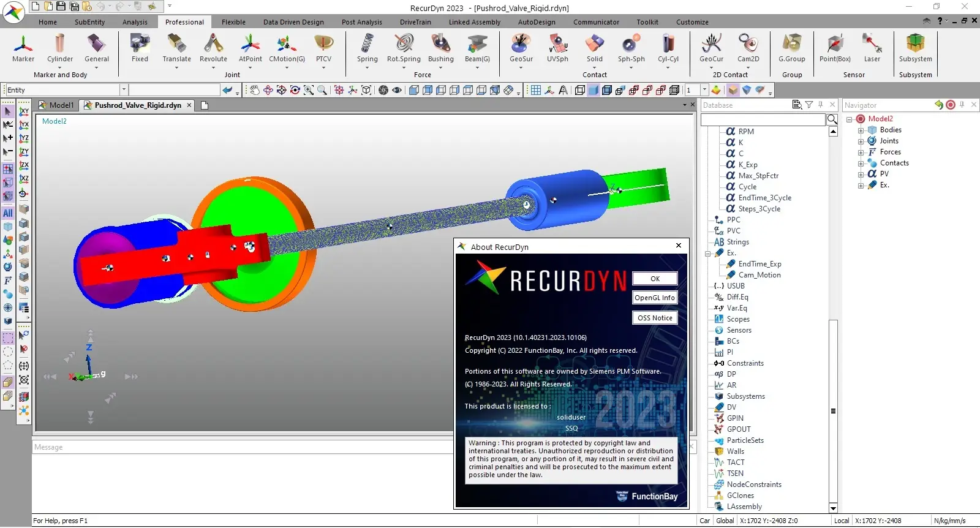Open the Post Analysis tab
Image resolution: width=980 pixels, height=528 pixels.
click(x=361, y=22)
